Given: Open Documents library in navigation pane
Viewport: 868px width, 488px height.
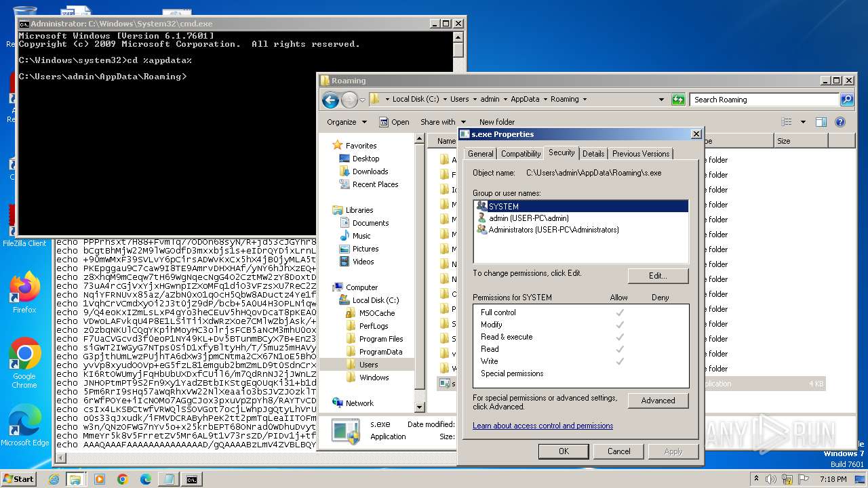Looking at the screenshot, I should pyautogui.click(x=370, y=223).
